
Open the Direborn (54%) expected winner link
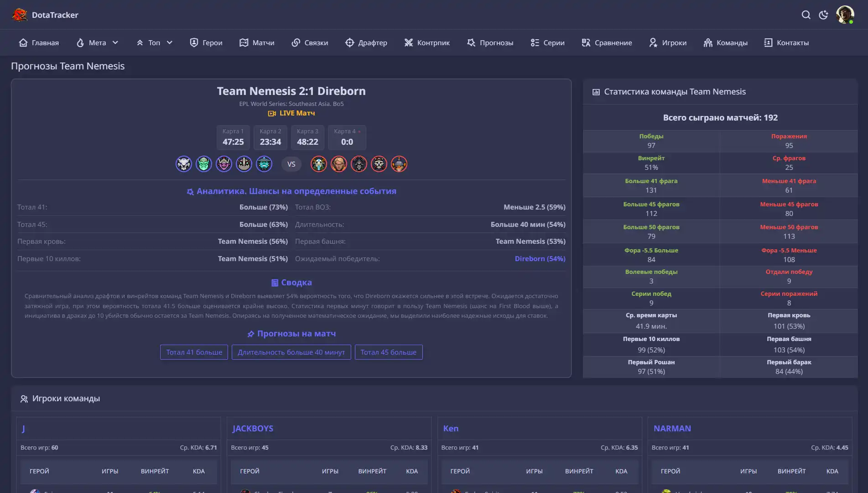point(540,258)
